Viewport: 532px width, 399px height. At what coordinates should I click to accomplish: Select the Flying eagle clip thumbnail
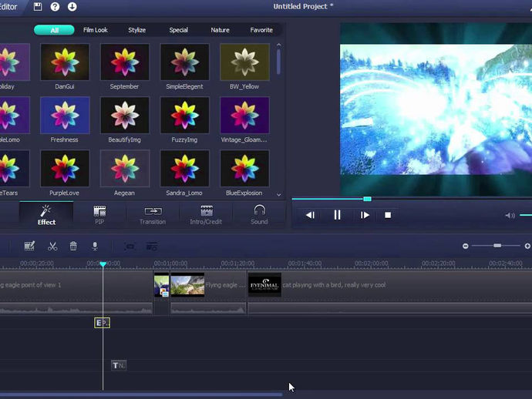(x=187, y=285)
